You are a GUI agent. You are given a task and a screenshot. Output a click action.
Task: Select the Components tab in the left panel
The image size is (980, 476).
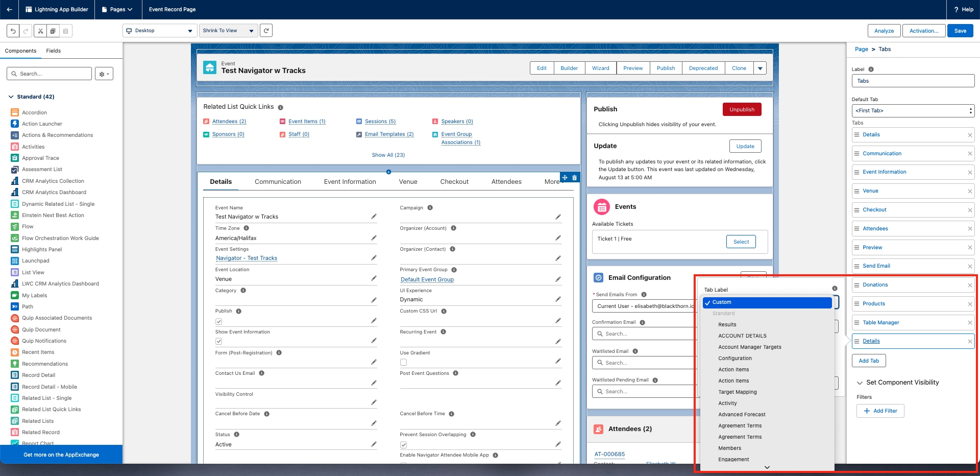click(x=20, y=51)
